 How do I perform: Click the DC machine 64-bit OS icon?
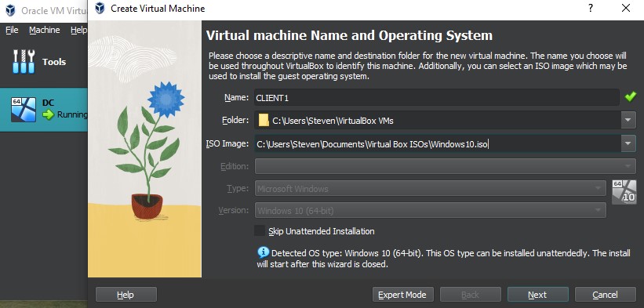point(23,109)
